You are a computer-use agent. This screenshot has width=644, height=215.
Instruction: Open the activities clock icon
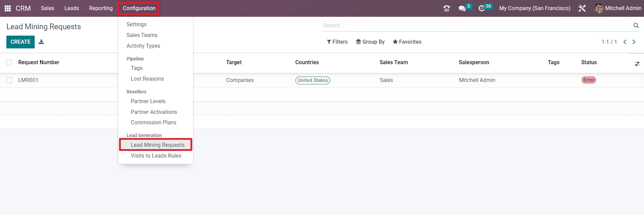point(481,8)
